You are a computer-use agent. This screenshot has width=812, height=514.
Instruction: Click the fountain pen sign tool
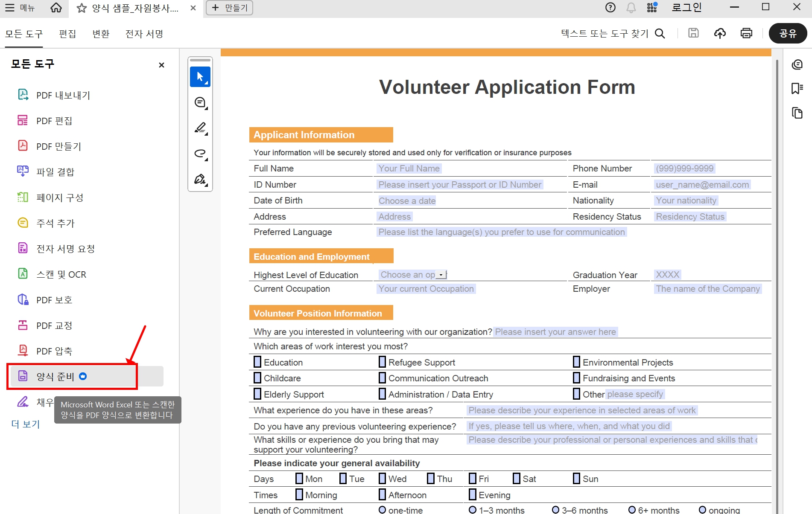click(x=200, y=179)
